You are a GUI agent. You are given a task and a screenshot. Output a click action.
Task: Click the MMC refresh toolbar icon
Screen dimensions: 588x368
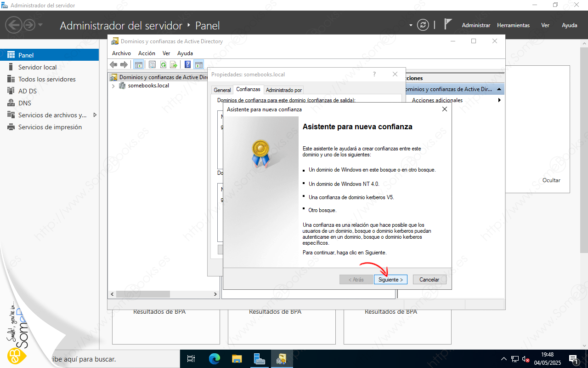coord(163,65)
